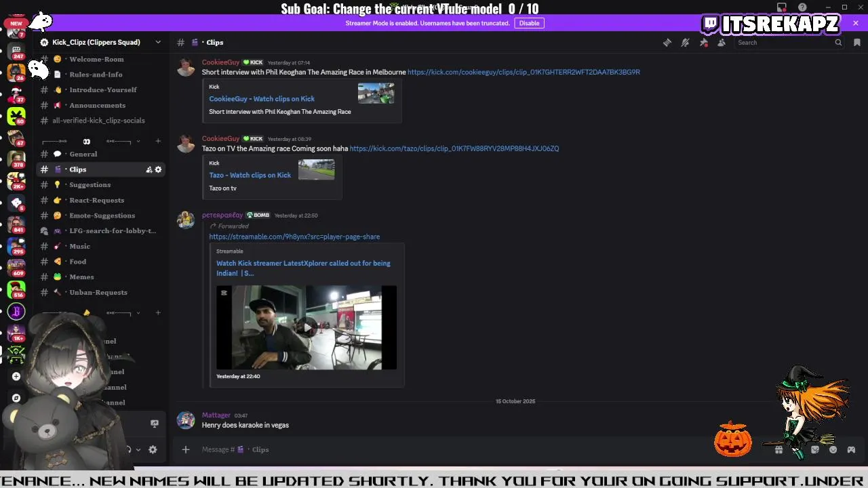Viewport: 868px width, 488px height.
Task: Open the Threads icon in channel header
Action: coord(667,42)
